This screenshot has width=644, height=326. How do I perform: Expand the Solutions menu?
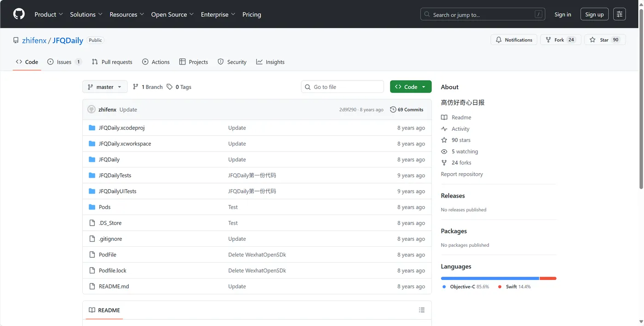86,14
